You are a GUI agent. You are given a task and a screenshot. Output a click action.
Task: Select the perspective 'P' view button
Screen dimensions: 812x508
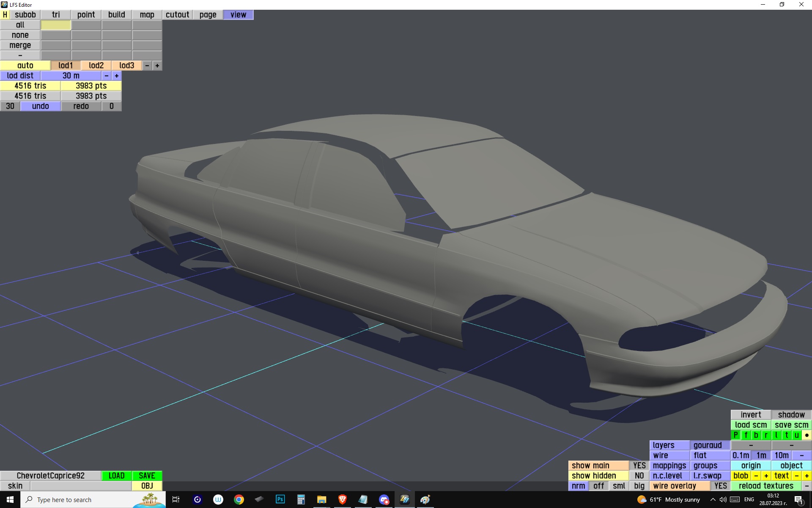click(x=735, y=435)
